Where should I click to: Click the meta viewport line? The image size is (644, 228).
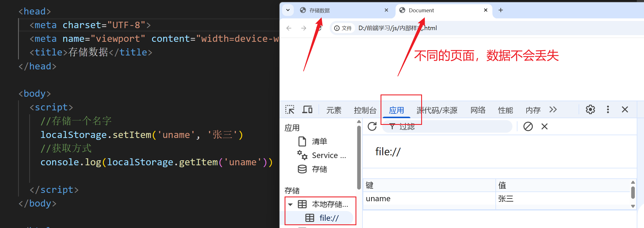[x=154, y=39]
